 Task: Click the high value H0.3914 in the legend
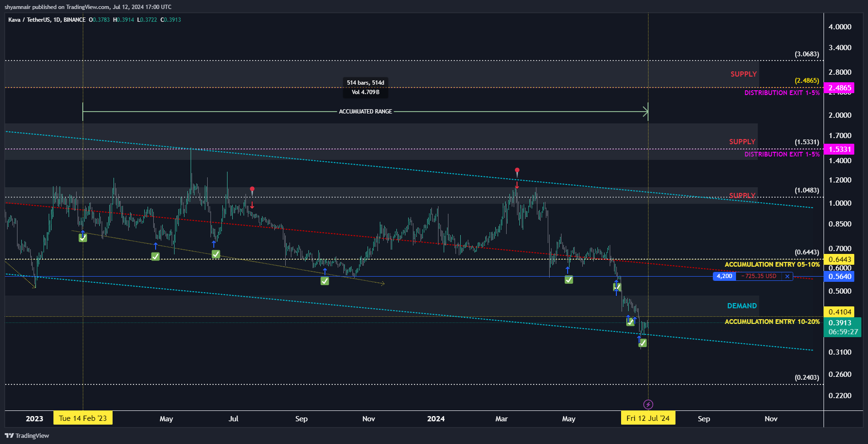coord(123,19)
